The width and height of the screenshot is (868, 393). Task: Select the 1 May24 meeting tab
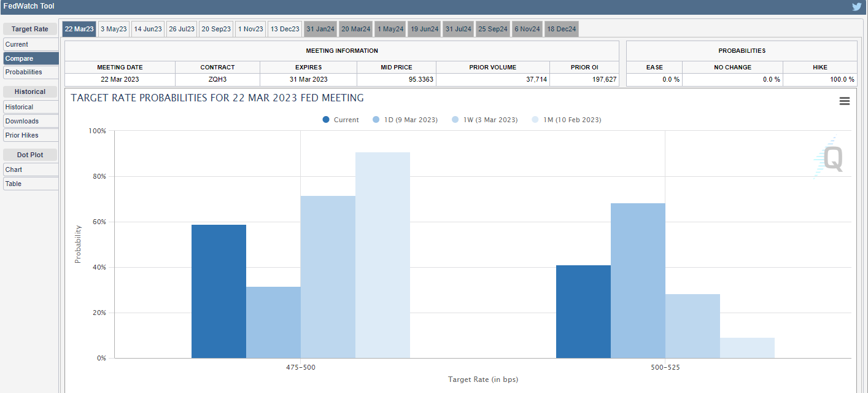point(390,29)
